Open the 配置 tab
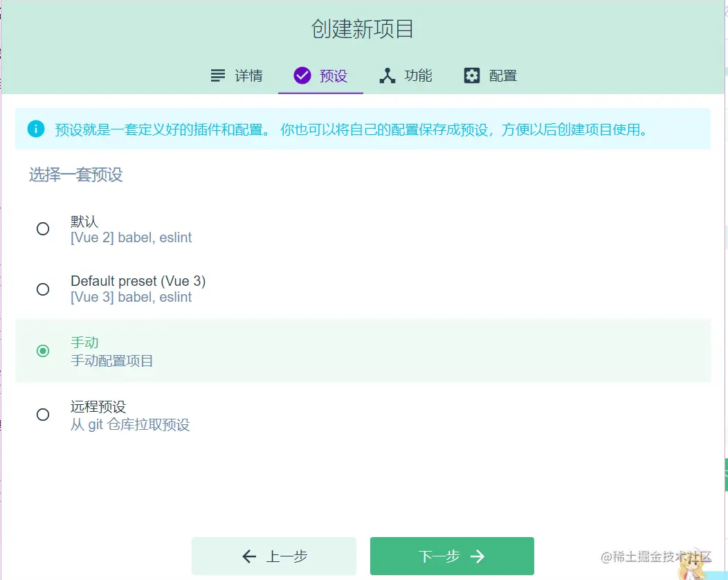 490,75
